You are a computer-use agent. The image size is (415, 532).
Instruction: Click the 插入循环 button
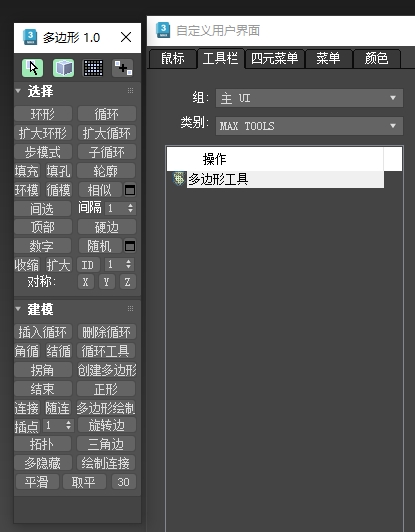43,332
